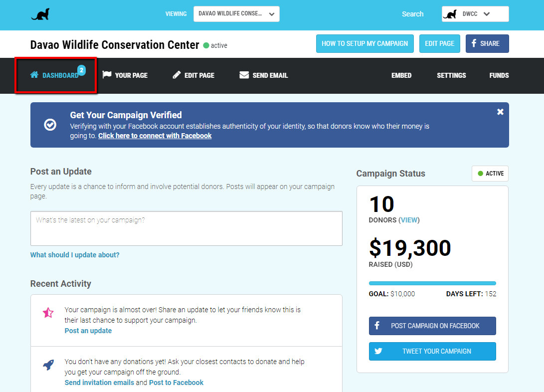
Task: Click the fundraising goal progress bar
Action: tap(432, 283)
